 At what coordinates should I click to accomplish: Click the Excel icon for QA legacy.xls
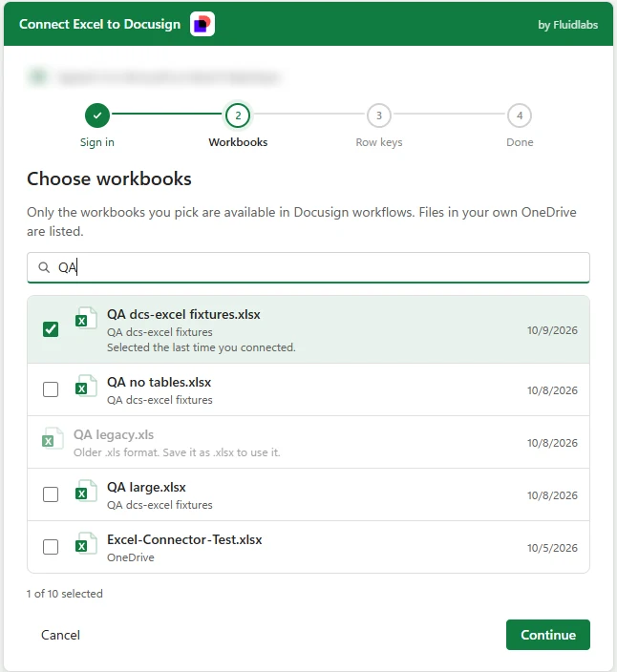pyautogui.click(x=53, y=438)
